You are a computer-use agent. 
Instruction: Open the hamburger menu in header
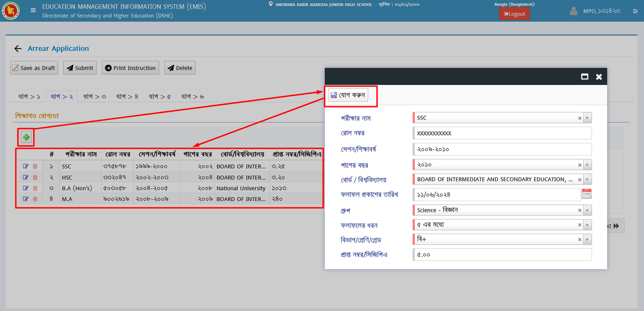(x=33, y=10)
